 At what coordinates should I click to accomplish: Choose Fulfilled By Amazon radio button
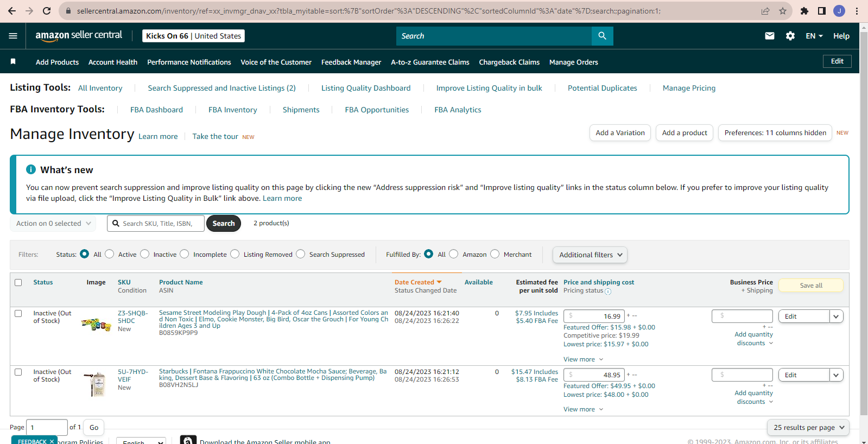(454, 254)
